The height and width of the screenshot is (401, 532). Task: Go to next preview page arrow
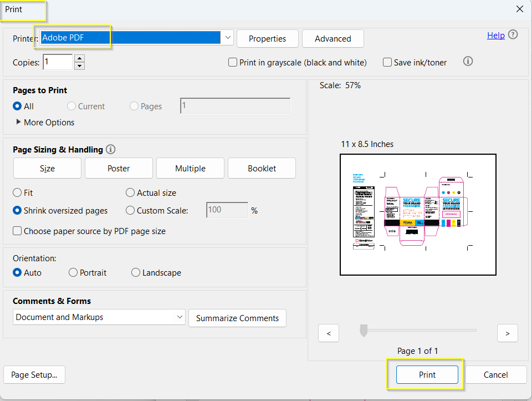point(507,333)
